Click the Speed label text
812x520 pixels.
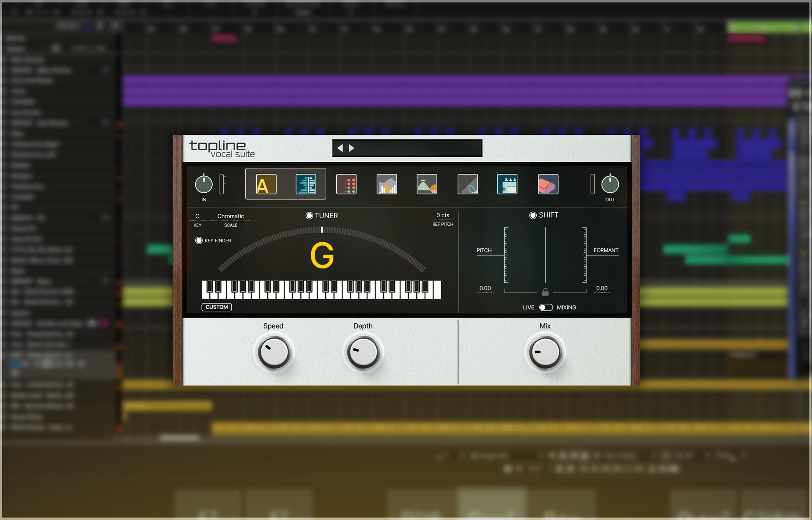click(x=273, y=326)
